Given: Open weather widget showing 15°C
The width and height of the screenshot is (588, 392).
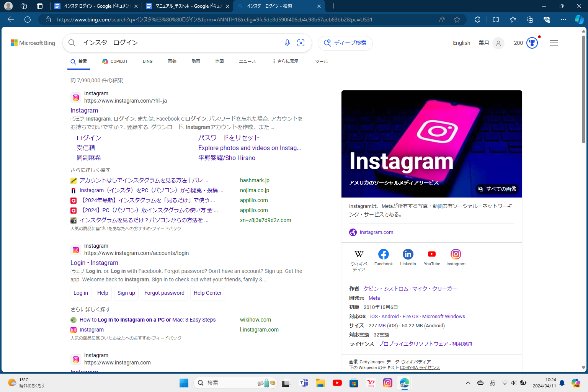Looking at the screenshot, I should click(26, 383).
